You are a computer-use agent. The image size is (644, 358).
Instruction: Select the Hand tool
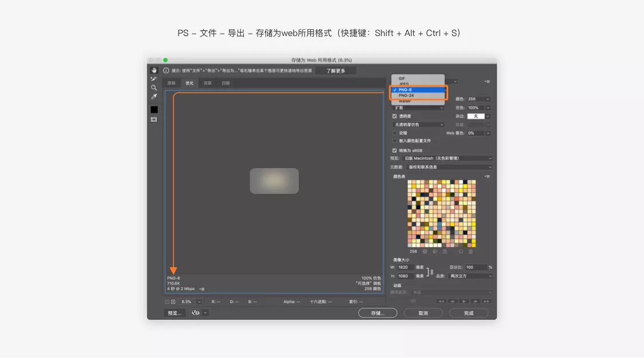tap(153, 70)
